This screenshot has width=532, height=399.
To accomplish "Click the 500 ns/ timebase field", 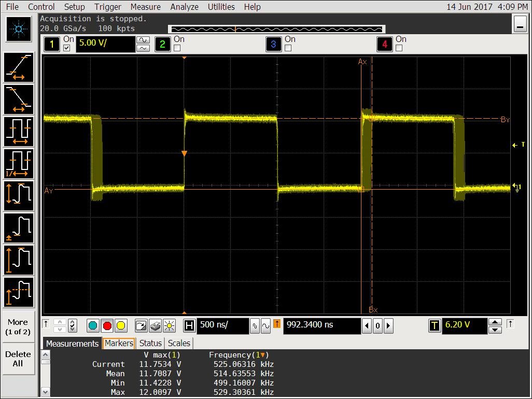I will [223, 326].
